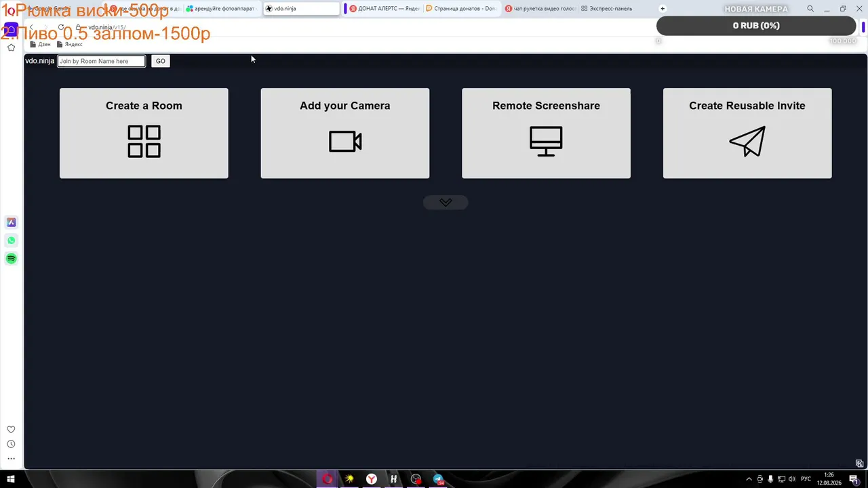Switch to the чат рулетка видео tab
Screen dimensions: 868x488
540,9
